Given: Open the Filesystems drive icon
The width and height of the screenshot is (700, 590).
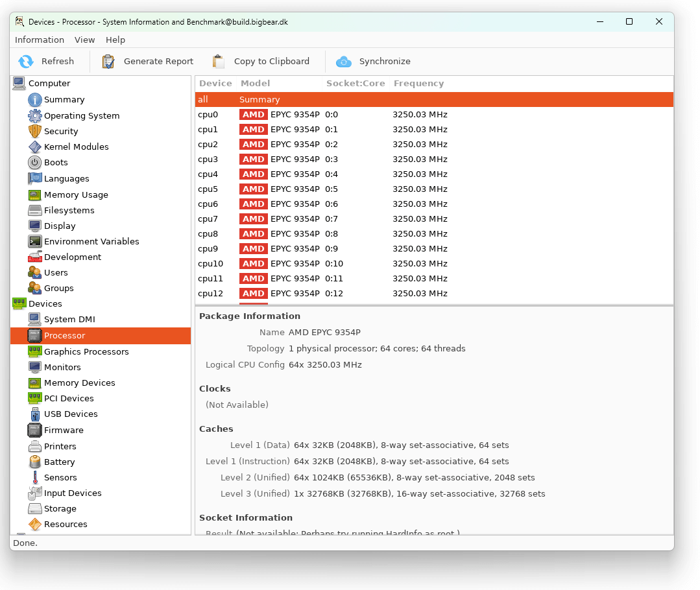Looking at the screenshot, I should (x=35, y=210).
